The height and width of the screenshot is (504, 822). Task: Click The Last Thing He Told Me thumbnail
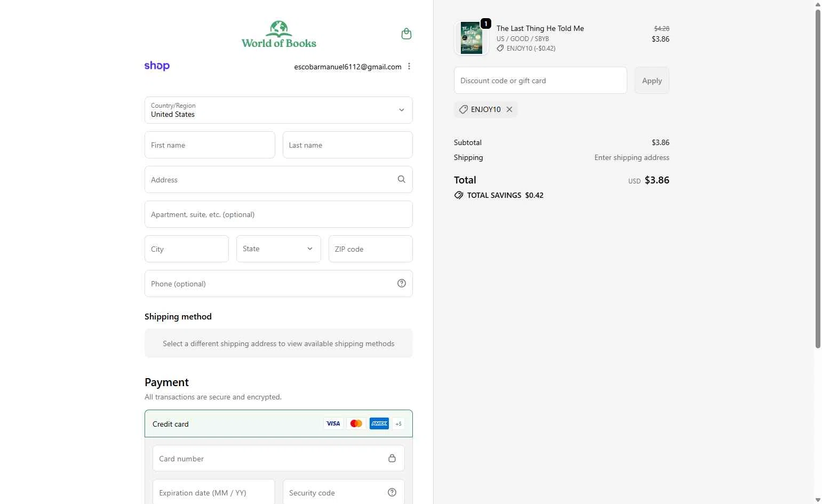[x=472, y=38]
